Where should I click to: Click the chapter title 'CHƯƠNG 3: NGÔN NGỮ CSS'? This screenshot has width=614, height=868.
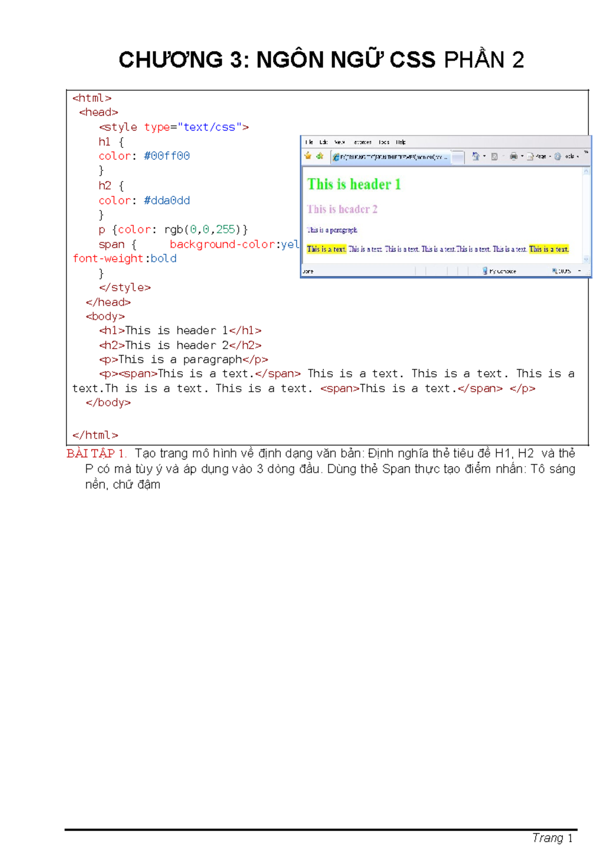[x=277, y=60]
